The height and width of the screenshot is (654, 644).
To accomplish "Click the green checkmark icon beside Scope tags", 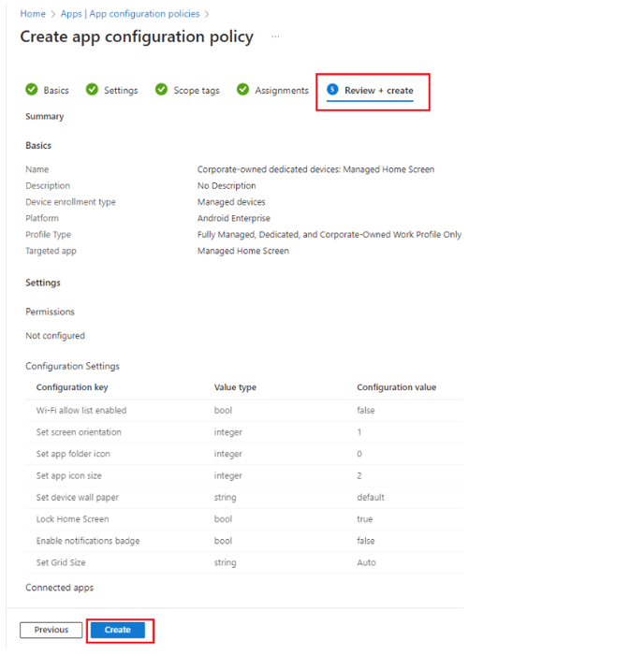I will (x=161, y=89).
